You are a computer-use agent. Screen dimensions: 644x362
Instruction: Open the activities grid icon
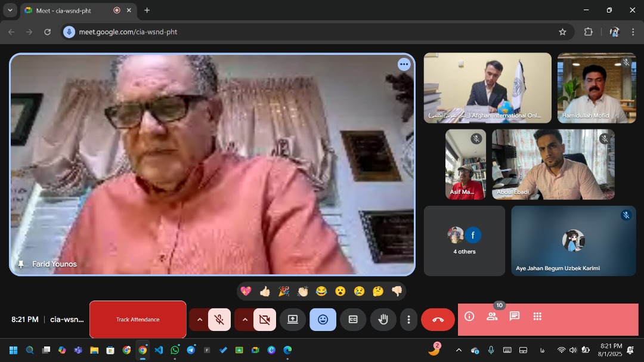point(537,317)
